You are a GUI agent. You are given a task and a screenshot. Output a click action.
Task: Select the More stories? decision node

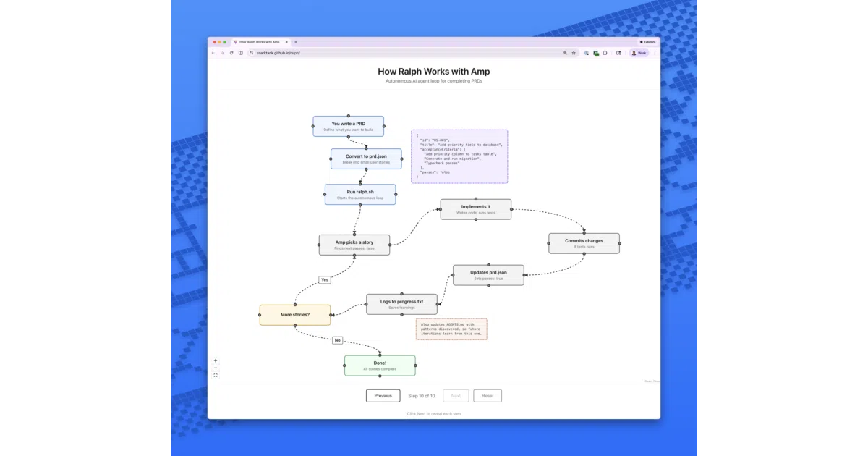[x=295, y=315]
